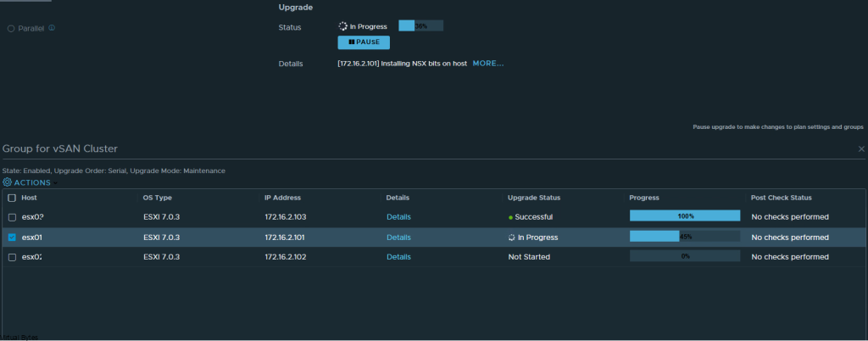Click the PAUSE upgrade button
Viewport: 868px width, 341px height.
[364, 42]
